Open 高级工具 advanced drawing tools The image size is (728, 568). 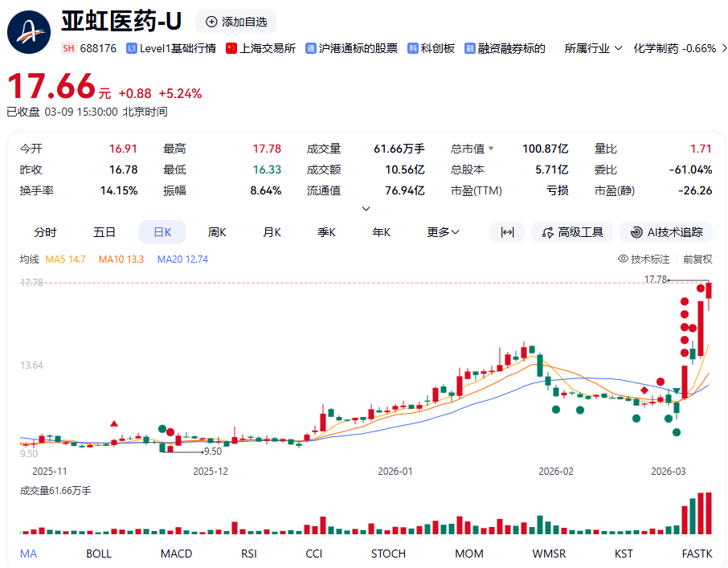[572, 232]
